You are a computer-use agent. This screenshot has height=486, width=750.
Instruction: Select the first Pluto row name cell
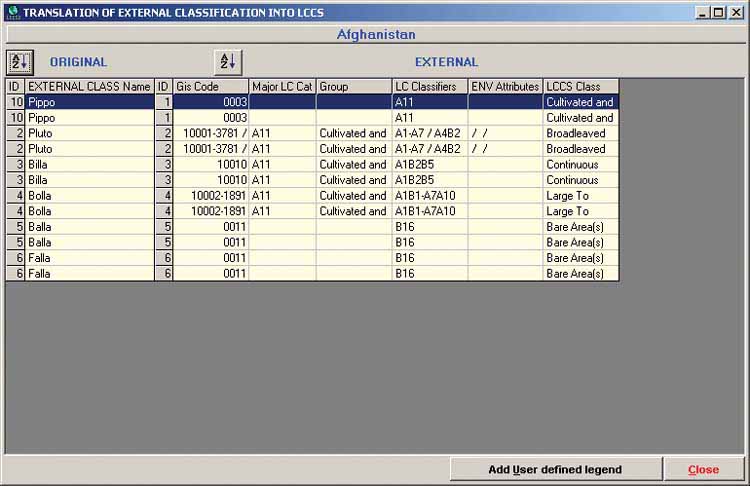coord(89,133)
